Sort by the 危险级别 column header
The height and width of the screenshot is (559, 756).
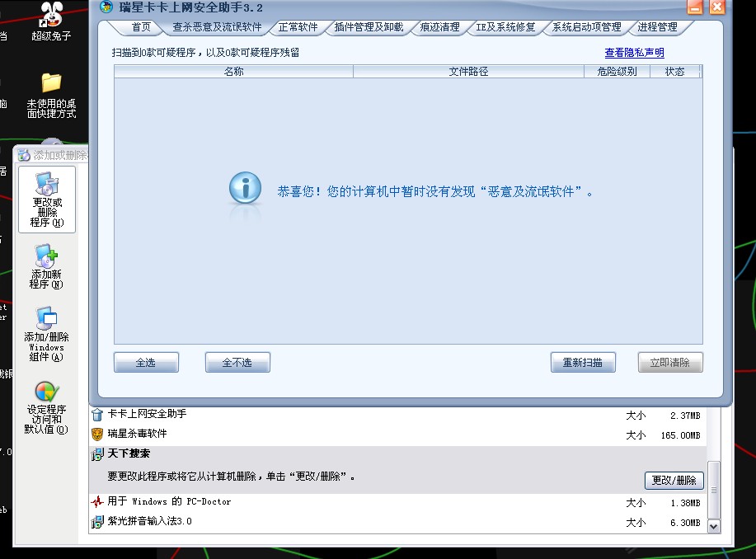pos(617,72)
